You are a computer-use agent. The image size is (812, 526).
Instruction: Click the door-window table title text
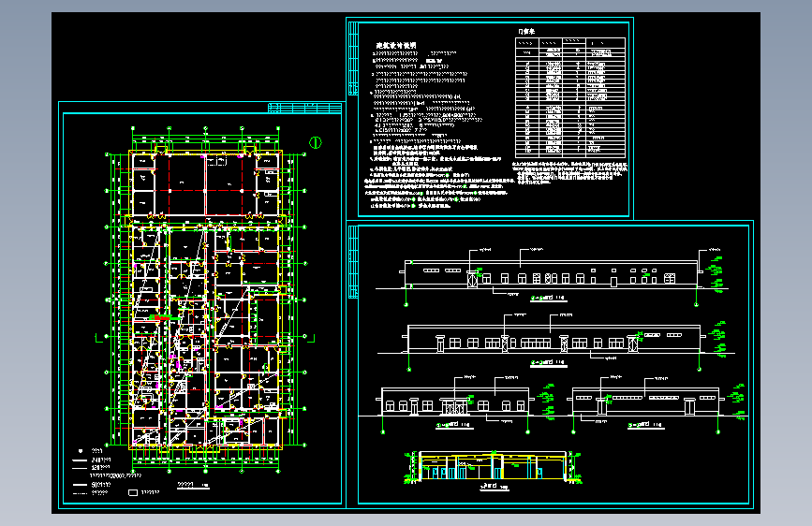click(x=526, y=32)
